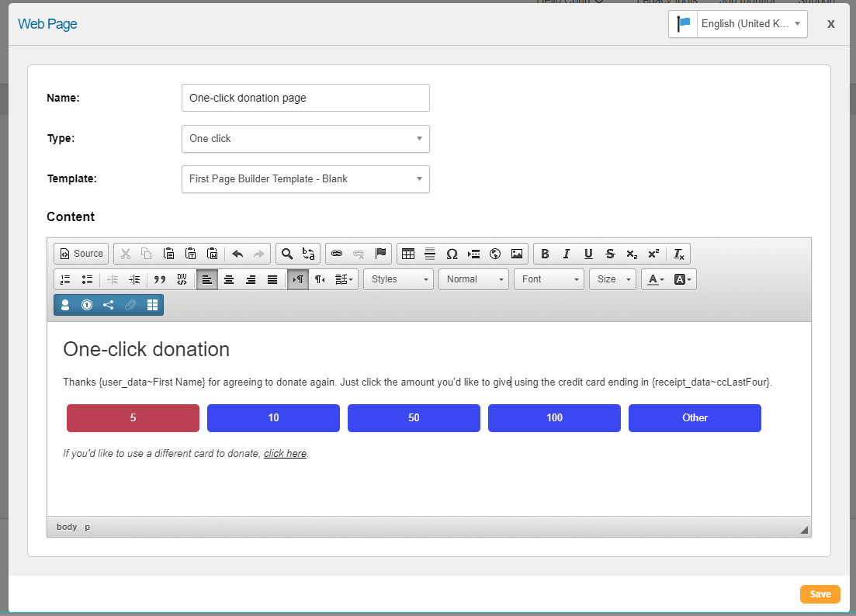The width and height of the screenshot is (856, 616).
Task: Open the English language selector
Action: 738,24
